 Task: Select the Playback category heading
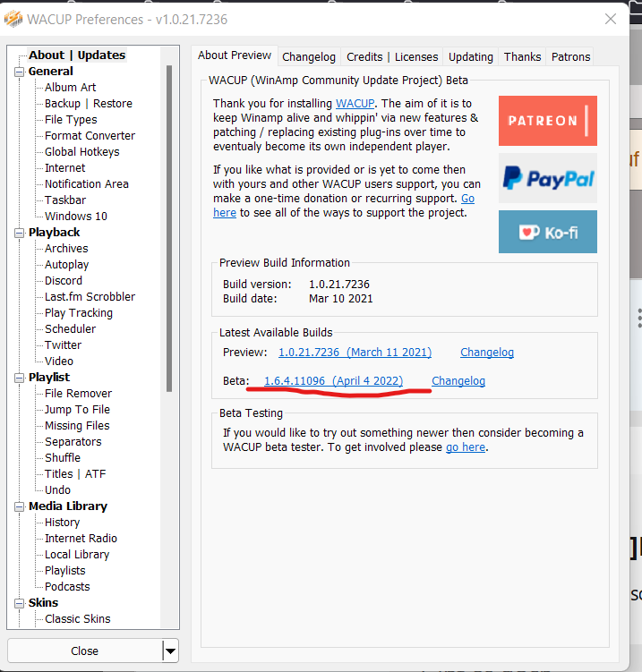click(x=54, y=233)
